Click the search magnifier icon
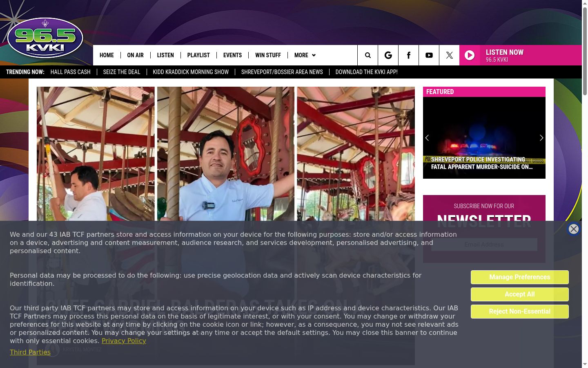 click(x=368, y=55)
